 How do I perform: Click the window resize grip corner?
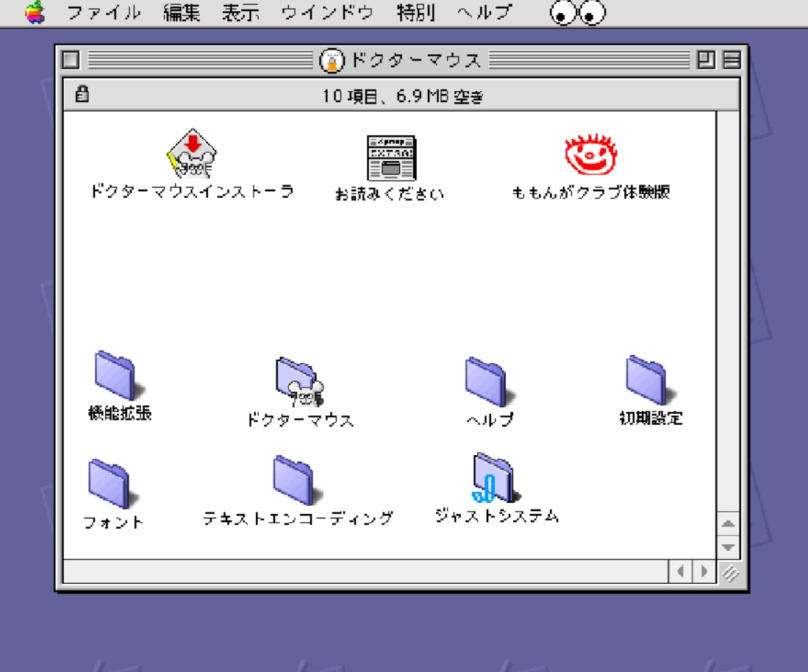pyautogui.click(x=730, y=573)
